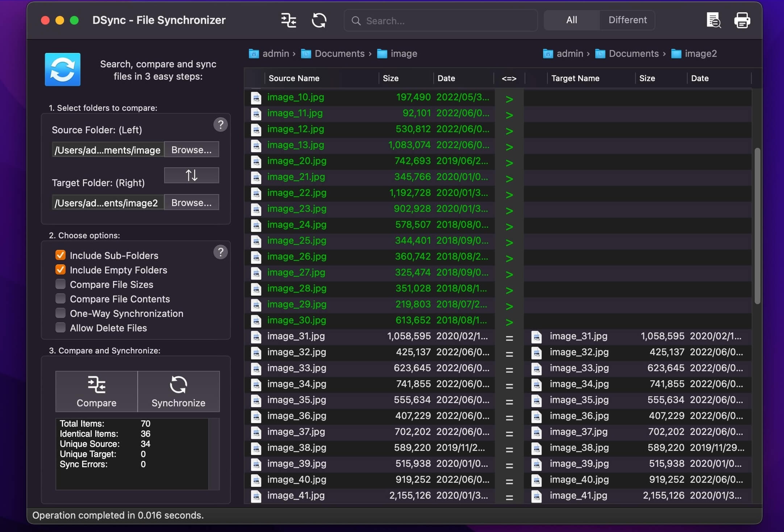Click the large Synchronize button

click(x=179, y=391)
